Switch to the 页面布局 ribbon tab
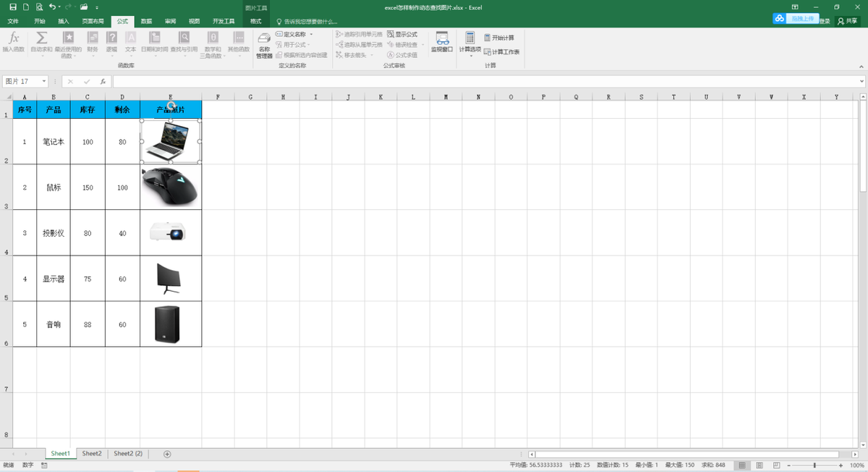 point(93,22)
